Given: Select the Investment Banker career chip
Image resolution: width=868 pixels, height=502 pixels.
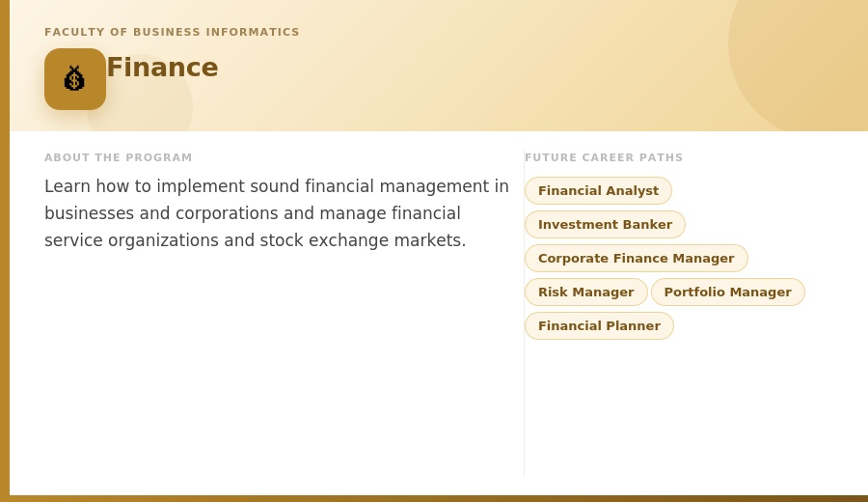Looking at the screenshot, I should click(605, 224).
